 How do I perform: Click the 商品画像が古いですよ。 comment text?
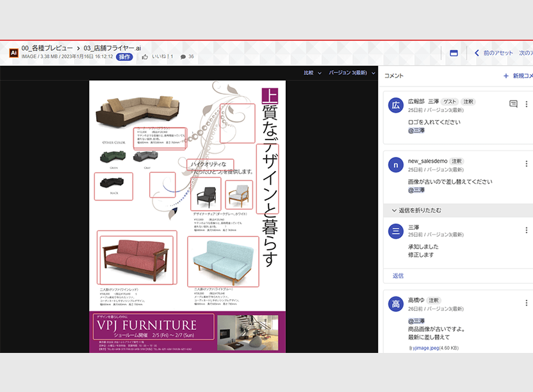point(436,329)
